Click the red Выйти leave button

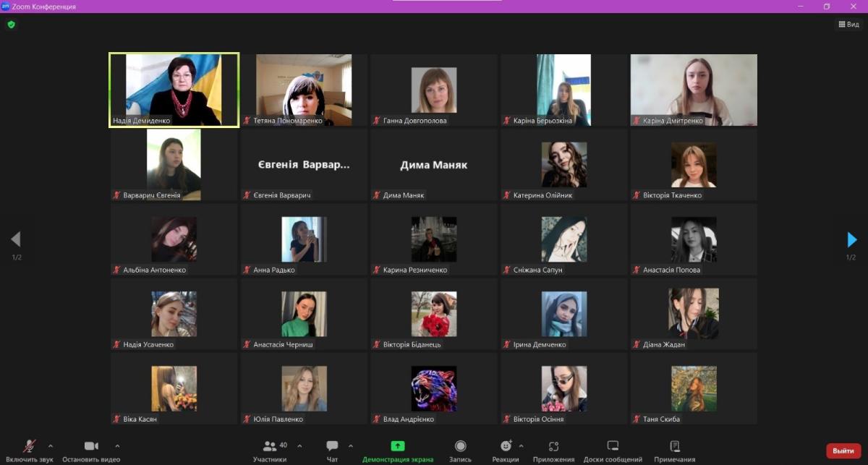click(x=843, y=451)
